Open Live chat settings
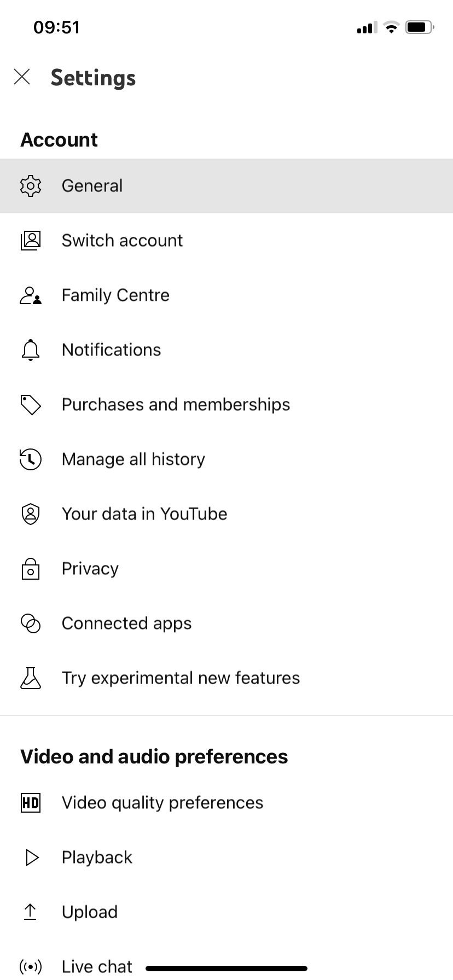Screen dimensions: 453x980 point(97,966)
